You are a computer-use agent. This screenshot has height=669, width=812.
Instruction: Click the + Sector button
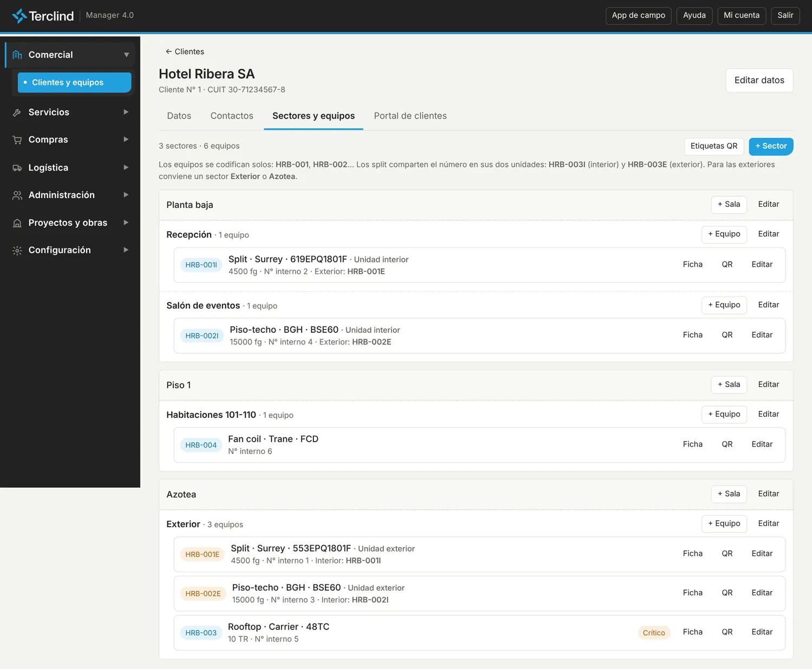771,146
